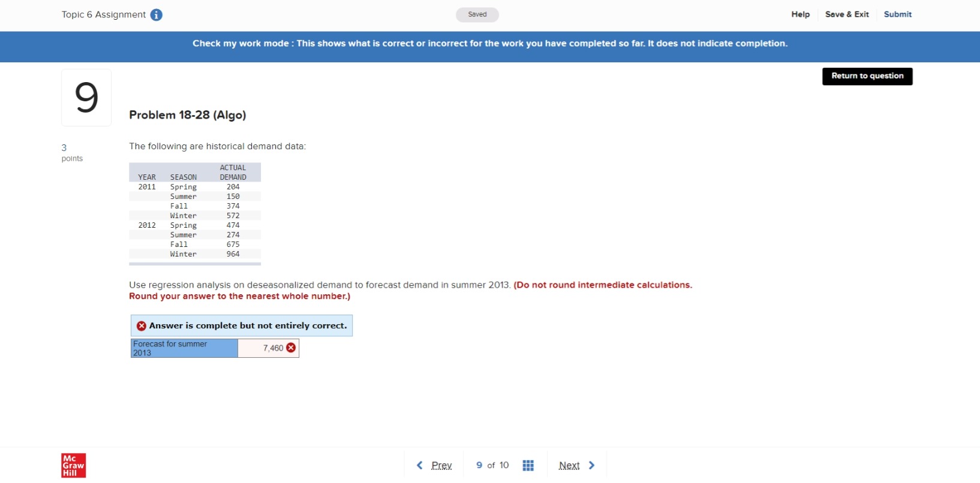
Task: Click the '3 points' label
Action: click(x=72, y=153)
